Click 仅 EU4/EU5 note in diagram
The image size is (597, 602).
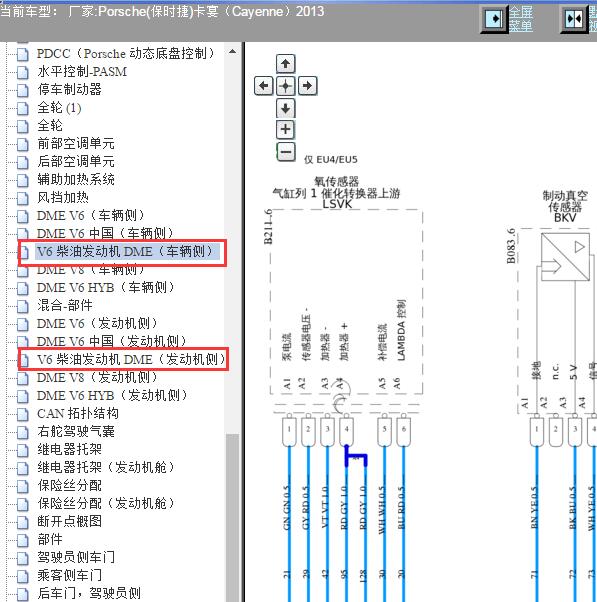pos(331,159)
